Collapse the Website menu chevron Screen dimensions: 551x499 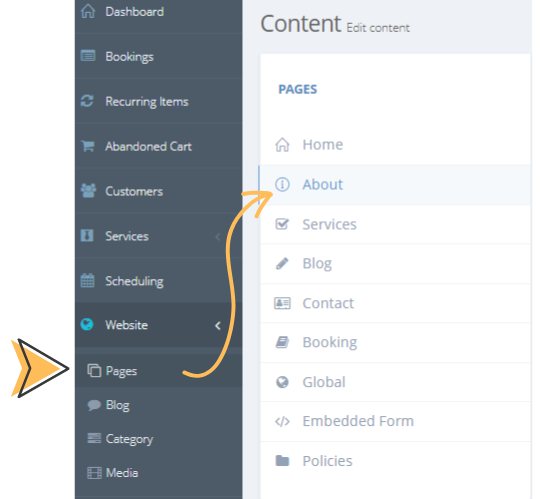pyautogui.click(x=218, y=325)
